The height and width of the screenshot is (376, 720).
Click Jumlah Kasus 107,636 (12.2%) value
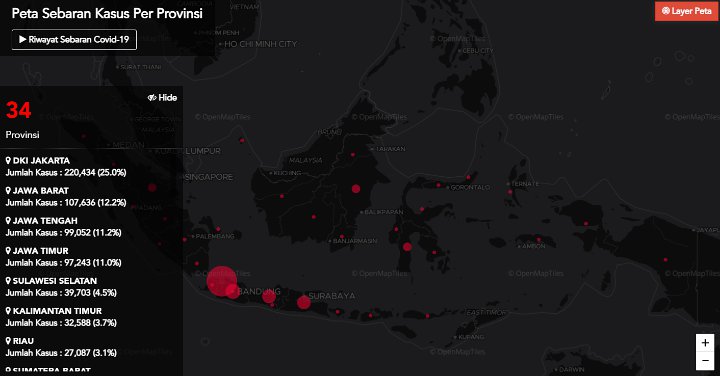(x=66, y=202)
